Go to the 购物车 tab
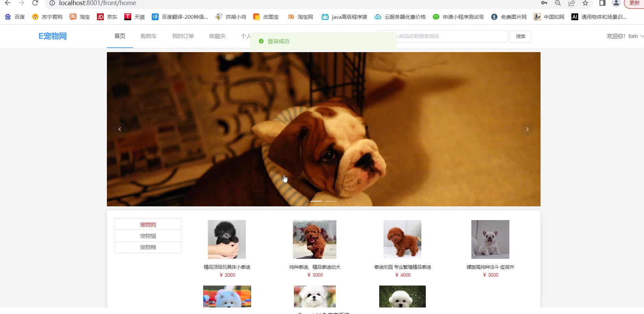The height and width of the screenshot is (314, 644). (149, 36)
